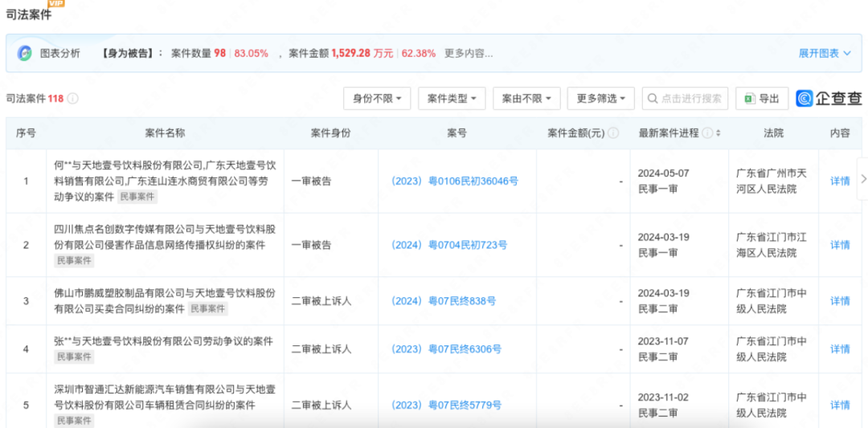This screenshot has width=868, height=428.
Task: Click 二审被上诉人 in row 3
Action: tap(321, 301)
